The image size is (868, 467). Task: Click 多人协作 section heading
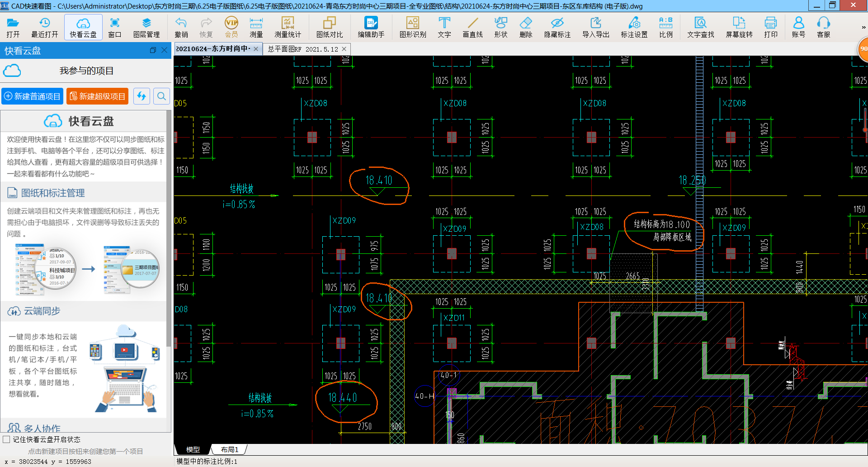tap(42, 428)
